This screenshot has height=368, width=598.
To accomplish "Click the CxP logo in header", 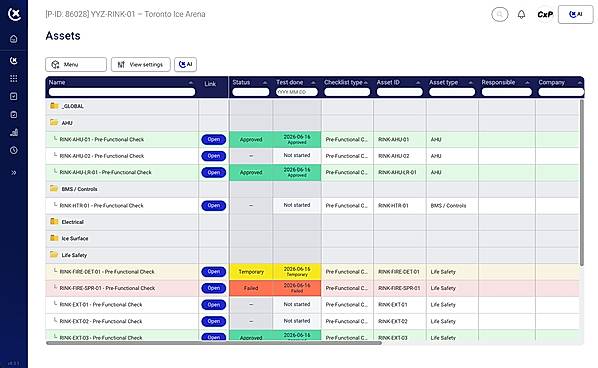I will tap(545, 14).
